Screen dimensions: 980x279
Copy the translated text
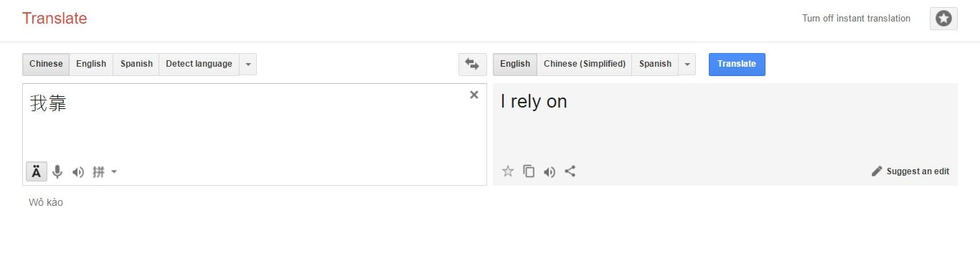click(x=529, y=171)
